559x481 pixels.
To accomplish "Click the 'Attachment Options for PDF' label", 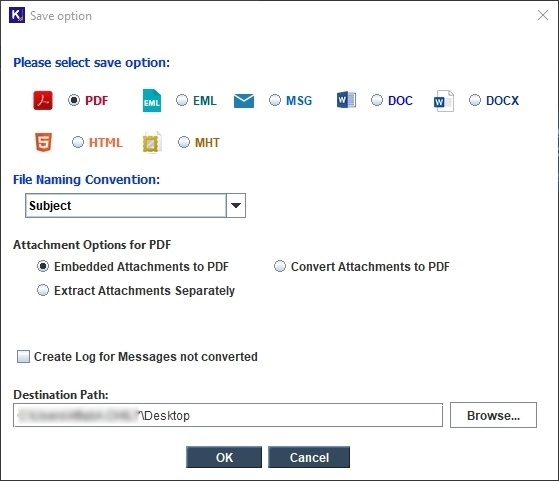I will tap(92, 245).
